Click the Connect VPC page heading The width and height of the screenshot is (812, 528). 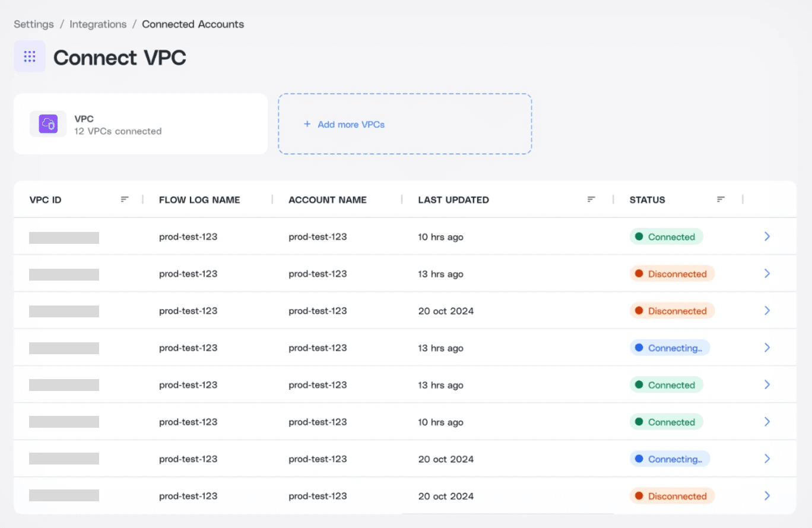[120, 58]
